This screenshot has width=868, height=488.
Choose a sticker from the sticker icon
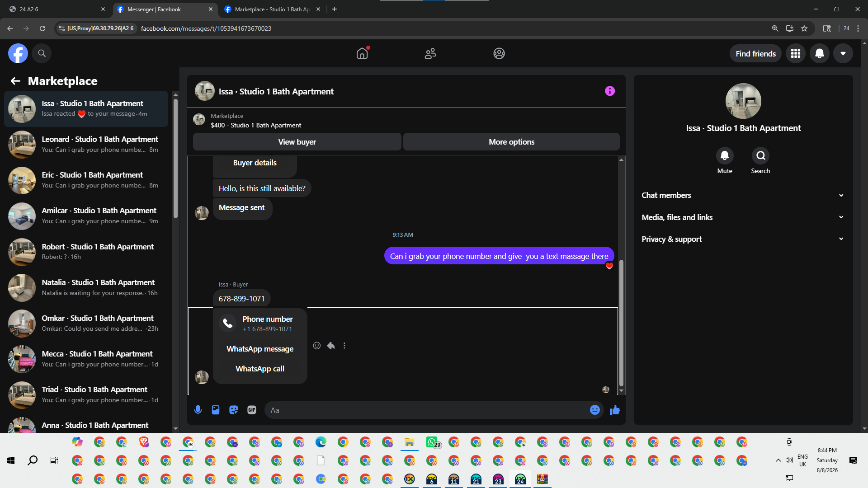(234, 410)
